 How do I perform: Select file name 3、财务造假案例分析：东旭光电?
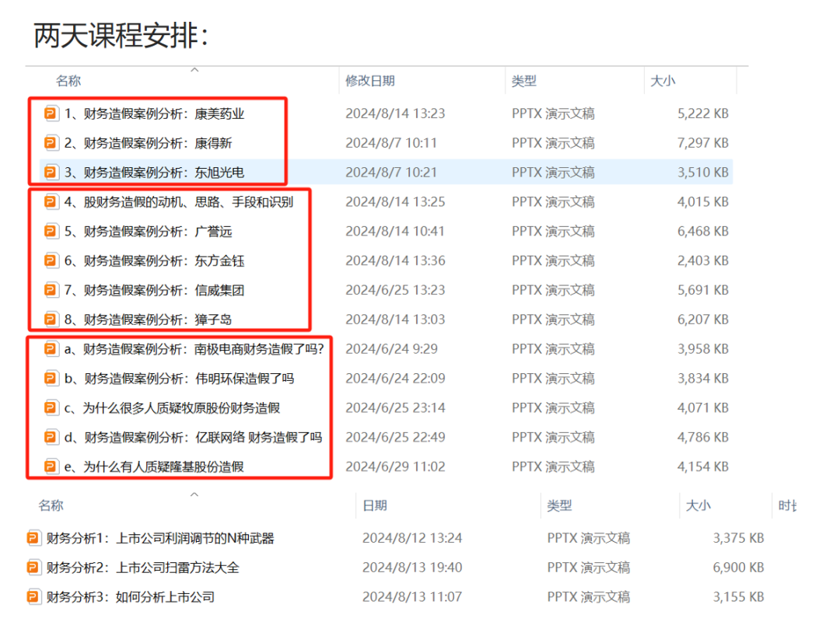[154, 173]
